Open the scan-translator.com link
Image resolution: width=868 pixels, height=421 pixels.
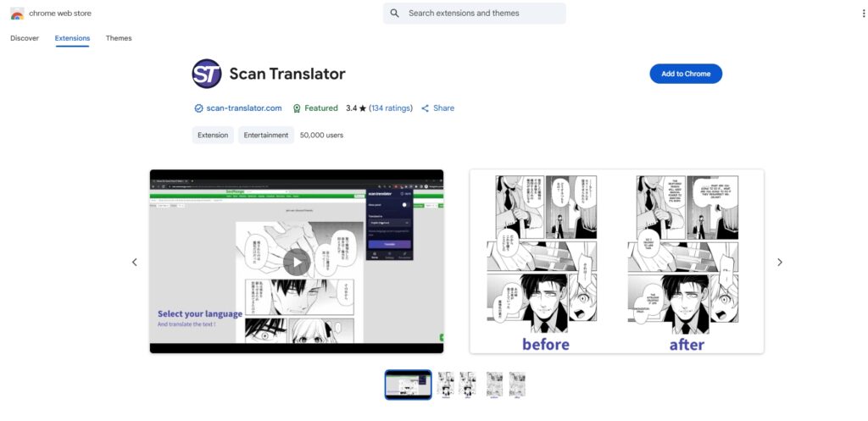[x=244, y=108]
